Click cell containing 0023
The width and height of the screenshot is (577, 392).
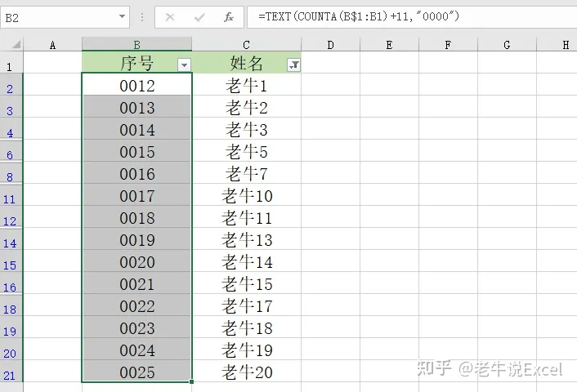click(136, 327)
